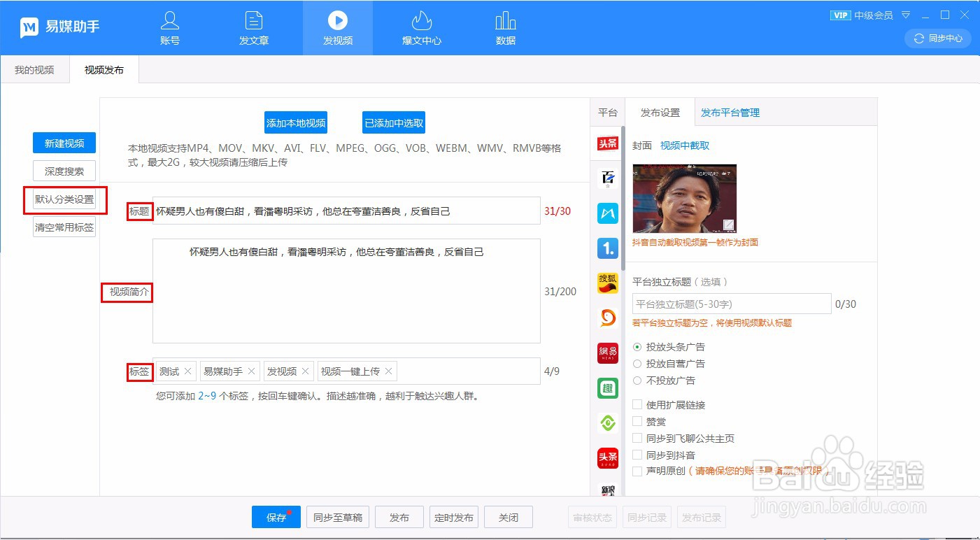Open the 账号 management section
The height and width of the screenshot is (540, 980).
169,28
